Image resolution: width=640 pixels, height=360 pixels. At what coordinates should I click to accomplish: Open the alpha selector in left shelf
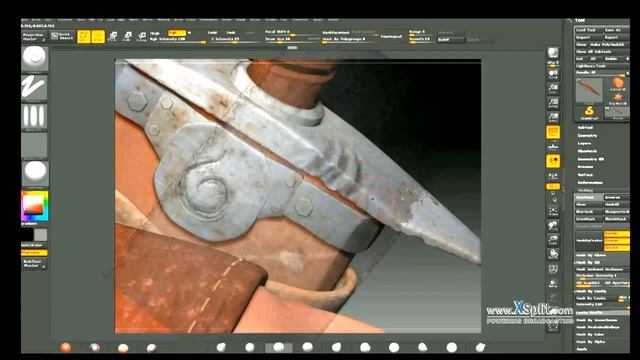[35, 117]
